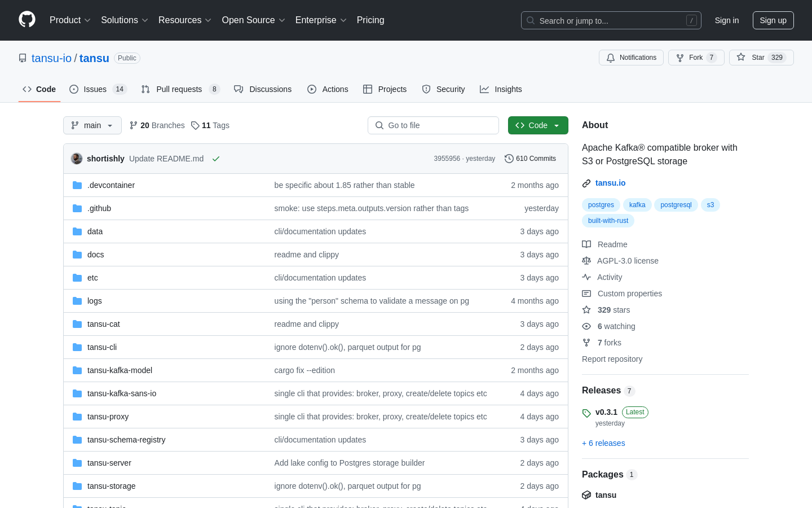Viewport: 812px width, 508px height.
Task: Open the tansu-kafka-sans-io folder
Action: (x=122, y=393)
